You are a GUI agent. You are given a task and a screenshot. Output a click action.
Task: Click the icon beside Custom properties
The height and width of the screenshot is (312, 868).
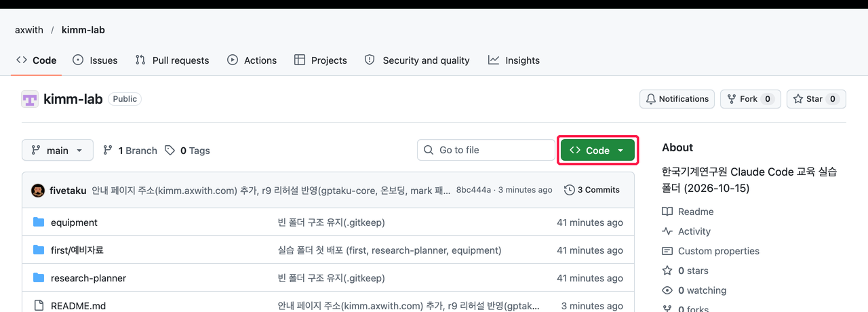coord(667,251)
